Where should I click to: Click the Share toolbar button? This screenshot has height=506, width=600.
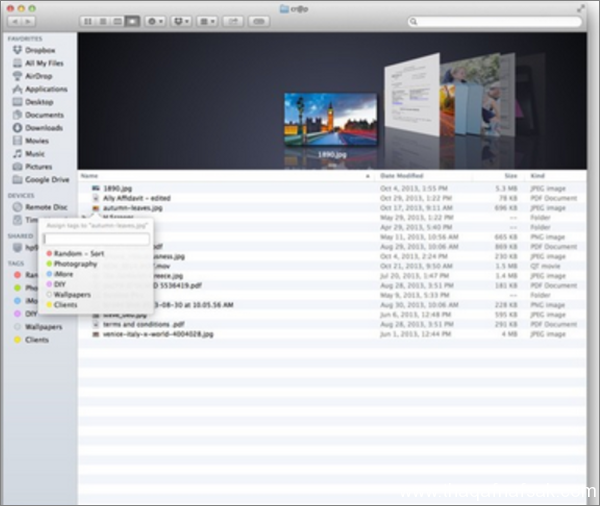233,21
